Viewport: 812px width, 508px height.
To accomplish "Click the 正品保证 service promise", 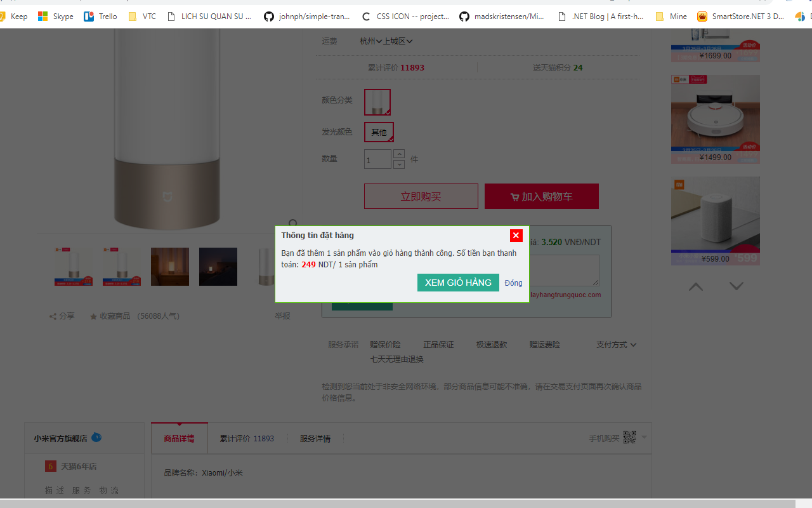I will pos(438,345).
